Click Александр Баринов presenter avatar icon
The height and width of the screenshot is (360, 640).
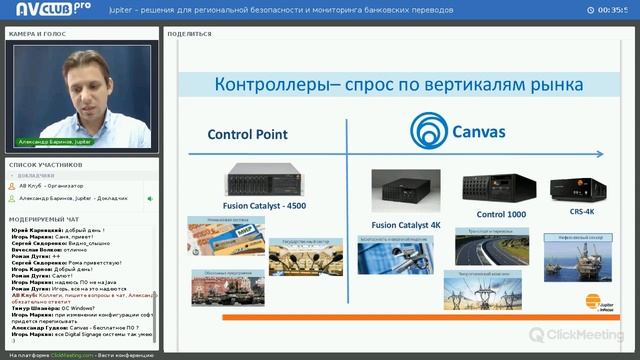point(12,198)
